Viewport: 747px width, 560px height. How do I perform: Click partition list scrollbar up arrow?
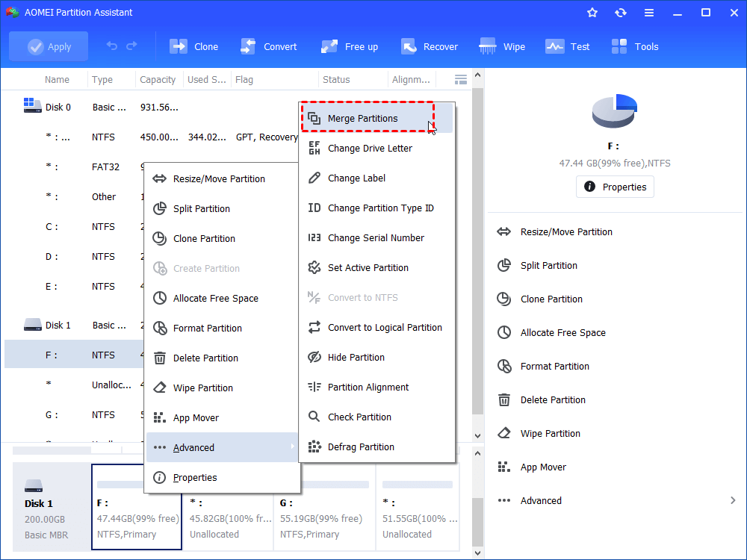478,75
